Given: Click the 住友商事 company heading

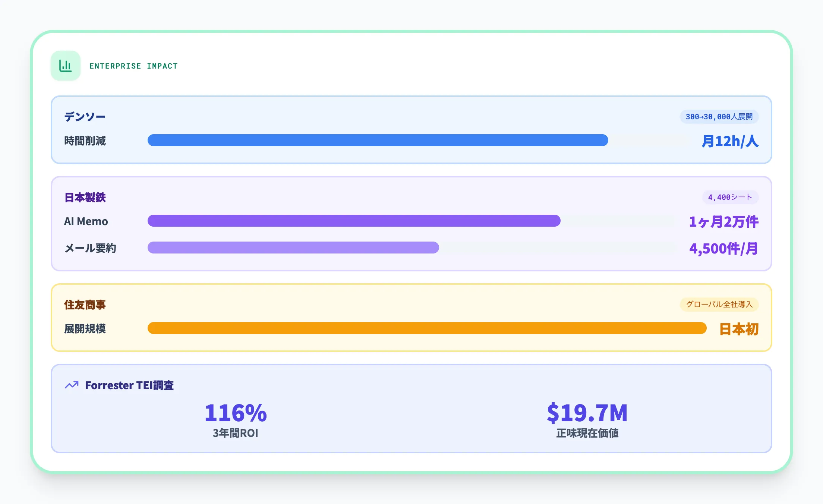Looking at the screenshot, I should [x=85, y=305].
